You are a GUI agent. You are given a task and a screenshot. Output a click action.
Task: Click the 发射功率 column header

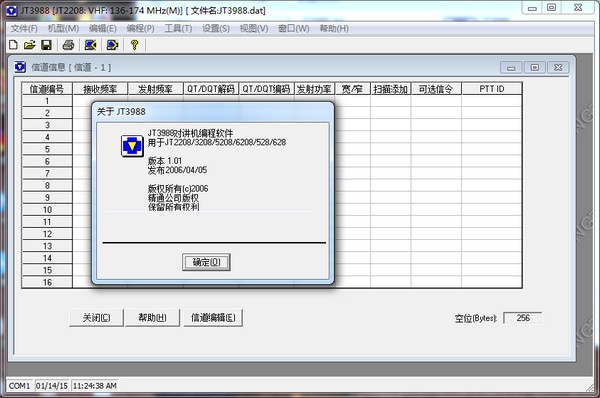coord(315,89)
